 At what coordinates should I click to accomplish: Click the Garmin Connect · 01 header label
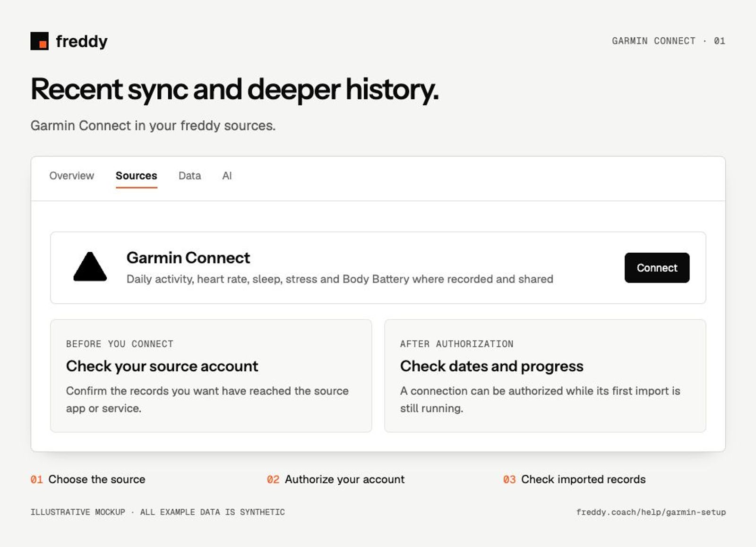coord(669,41)
